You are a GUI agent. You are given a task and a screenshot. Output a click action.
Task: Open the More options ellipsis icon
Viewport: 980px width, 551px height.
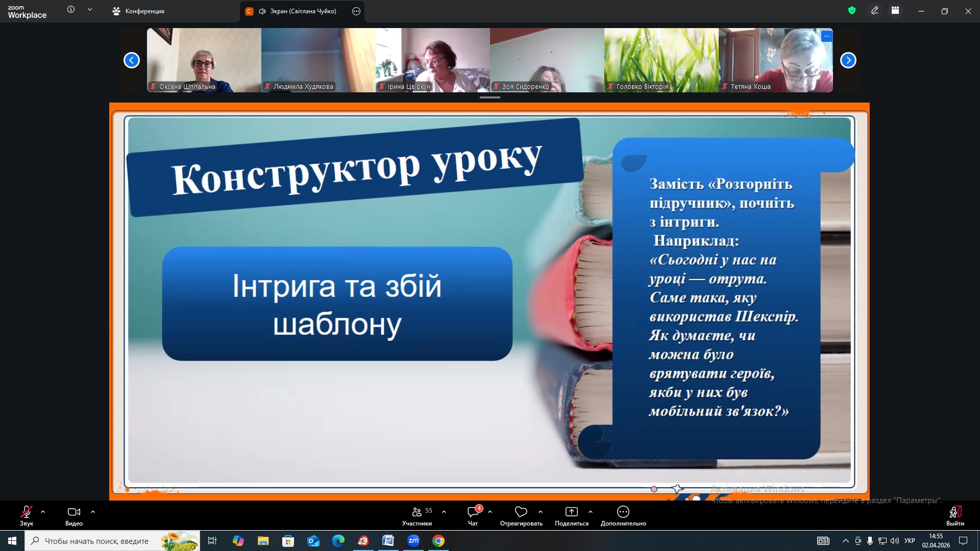pos(623,512)
